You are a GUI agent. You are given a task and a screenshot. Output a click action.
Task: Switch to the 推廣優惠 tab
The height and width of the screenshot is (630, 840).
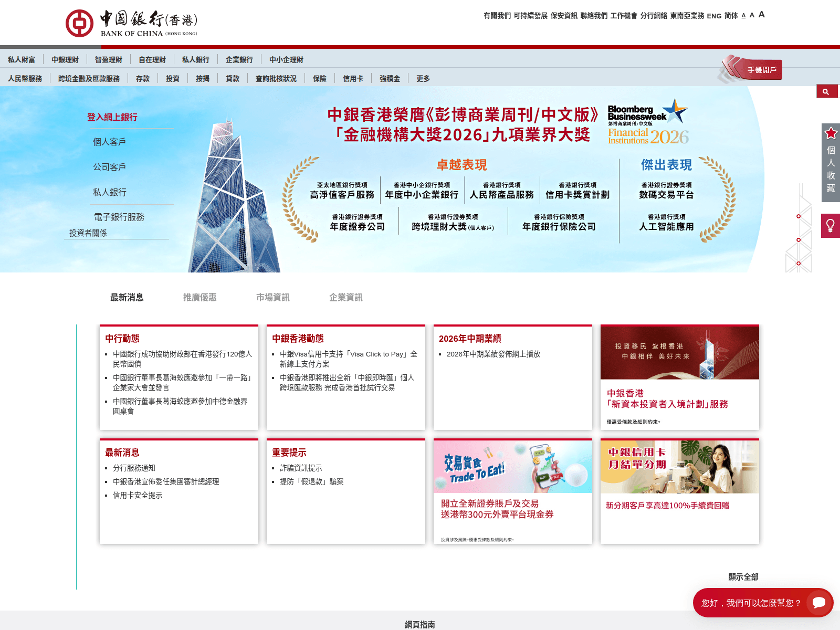tap(199, 298)
